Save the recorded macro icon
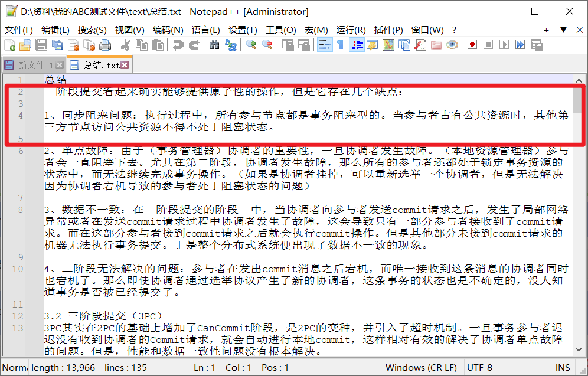This screenshot has width=588, height=376. point(536,45)
